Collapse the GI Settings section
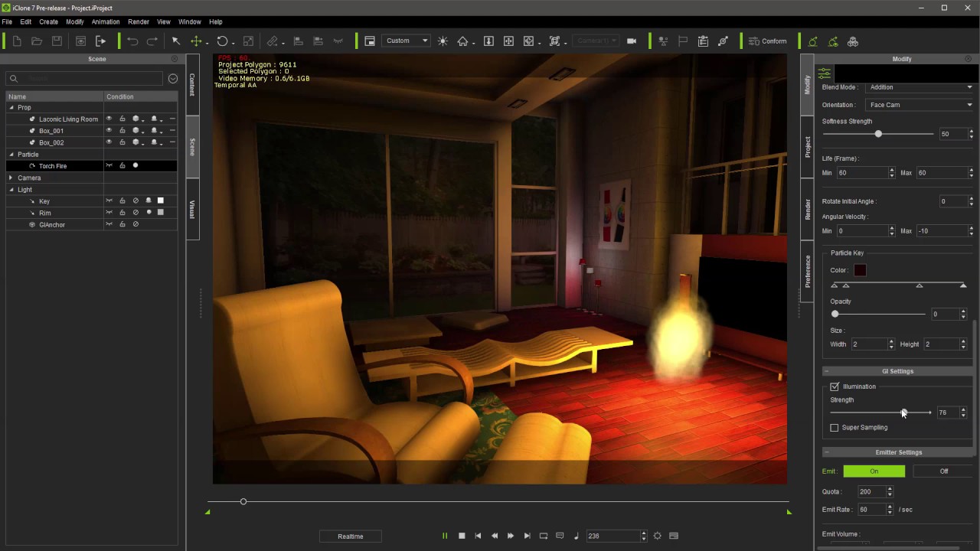The height and width of the screenshot is (551, 980). pos(827,371)
